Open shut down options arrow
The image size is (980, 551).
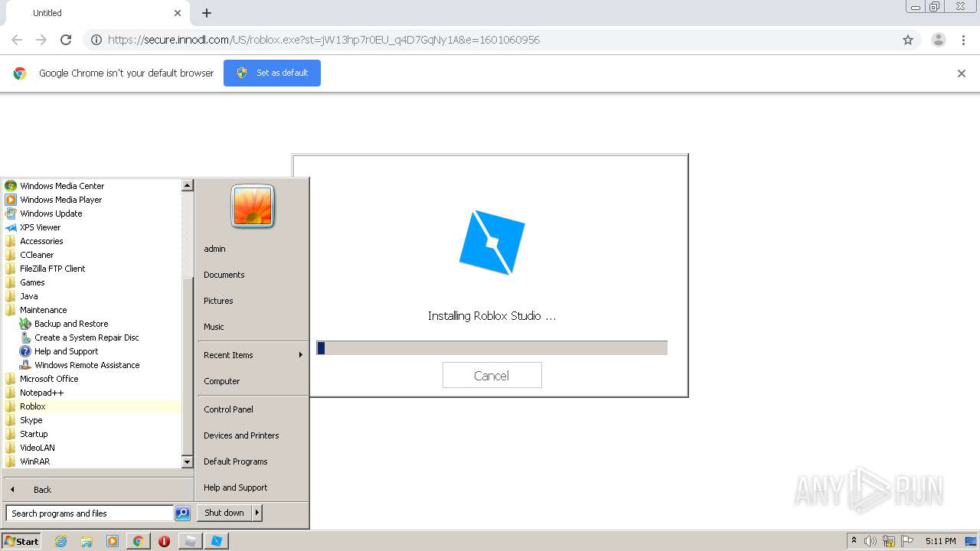(x=257, y=513)
